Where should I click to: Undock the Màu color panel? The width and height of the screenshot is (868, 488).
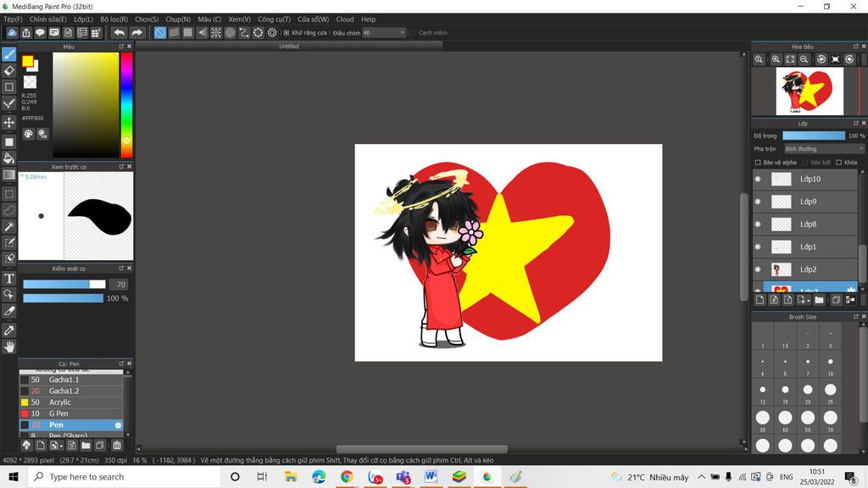pyautogui.click(x=121, y=47)
